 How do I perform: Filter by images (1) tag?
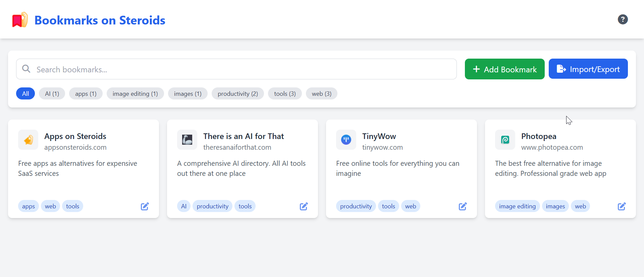click(x=188, y=94)
